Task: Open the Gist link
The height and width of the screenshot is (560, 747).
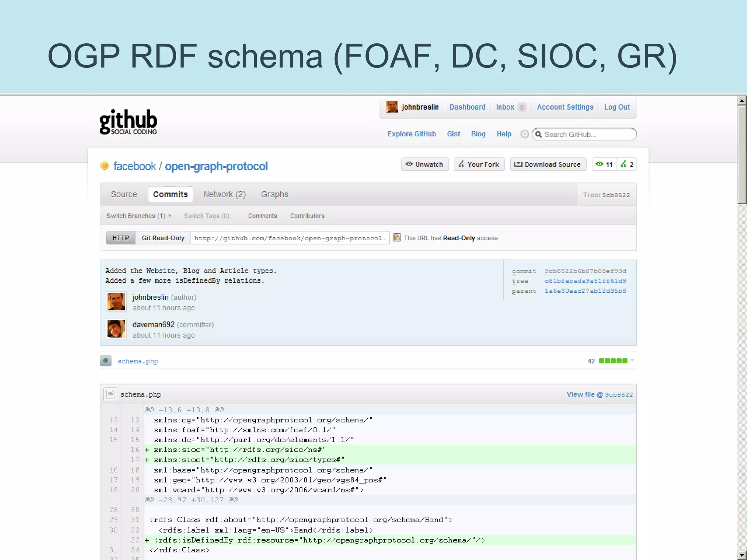Action: point(453,134)
